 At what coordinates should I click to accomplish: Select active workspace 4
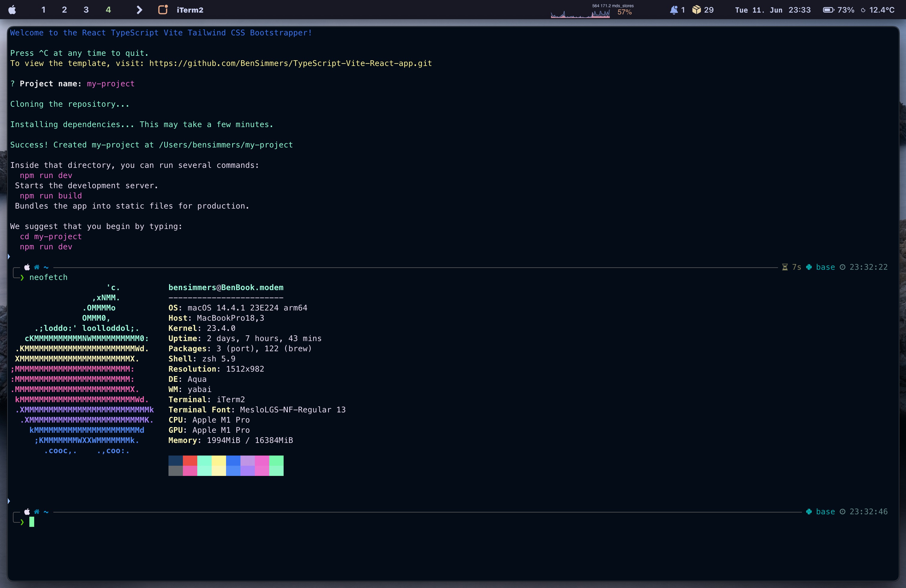(x=108, y=10)
